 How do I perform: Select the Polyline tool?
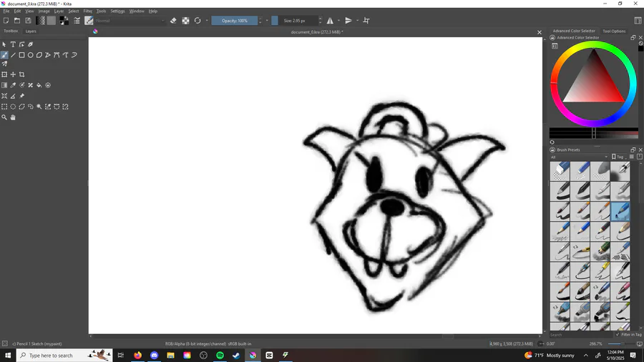48,55
